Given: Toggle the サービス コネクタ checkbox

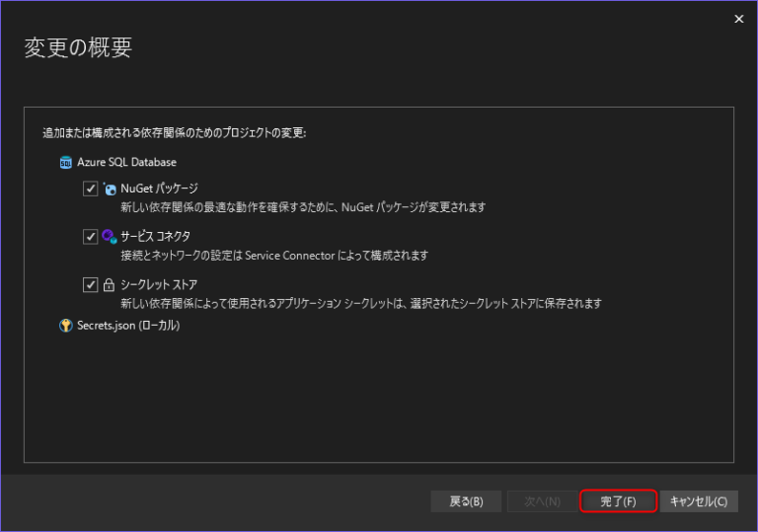Looking at the screenshot, I should pos(91,237).
